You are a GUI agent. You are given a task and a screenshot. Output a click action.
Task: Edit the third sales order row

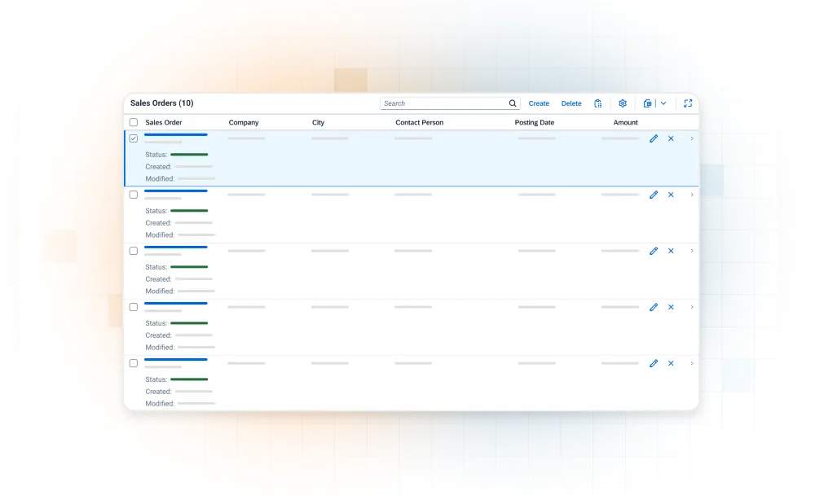pyautogui.click(x=654, y=251)
